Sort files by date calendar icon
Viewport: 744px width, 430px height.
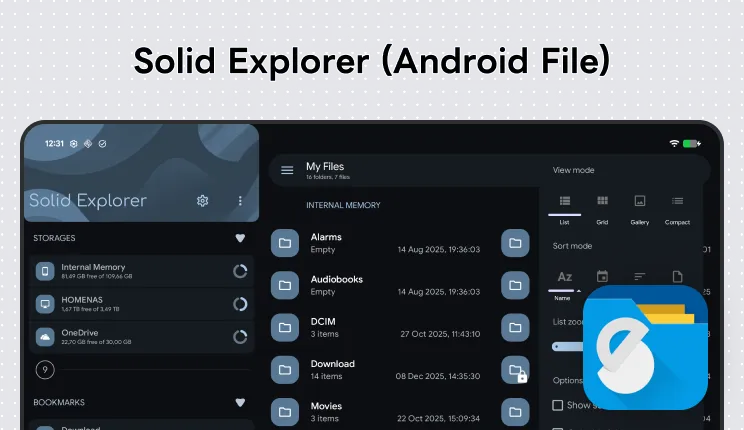[602, 277]
